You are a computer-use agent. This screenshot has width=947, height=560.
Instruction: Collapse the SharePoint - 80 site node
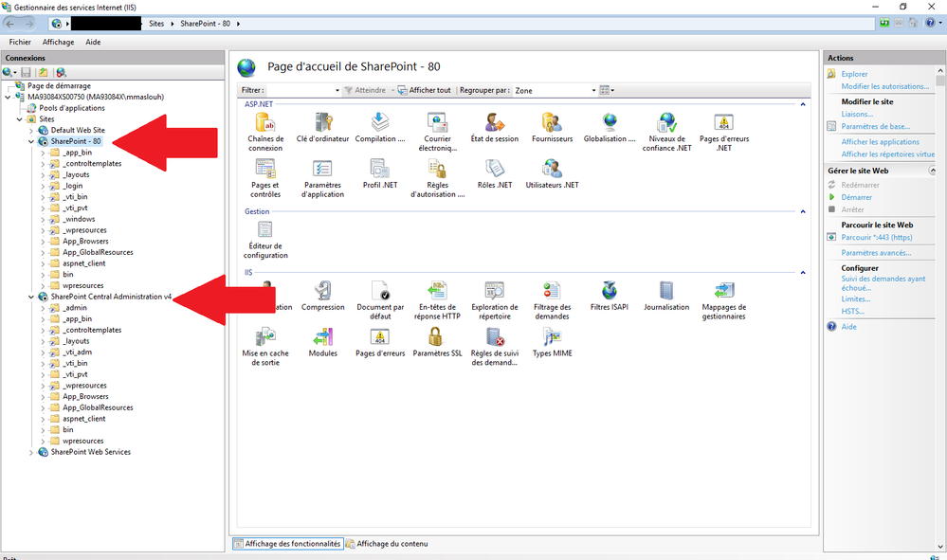(x=31, y=141)
